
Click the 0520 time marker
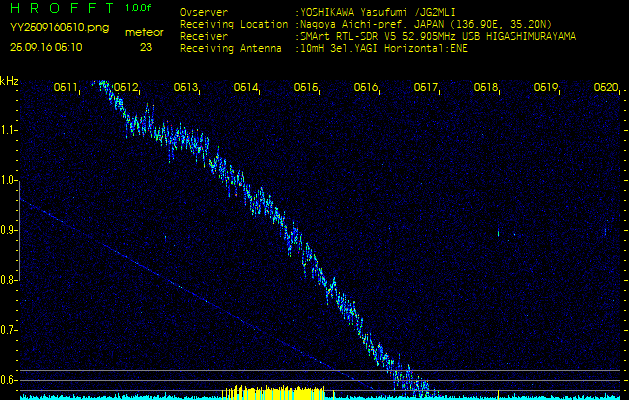(605, 88)
